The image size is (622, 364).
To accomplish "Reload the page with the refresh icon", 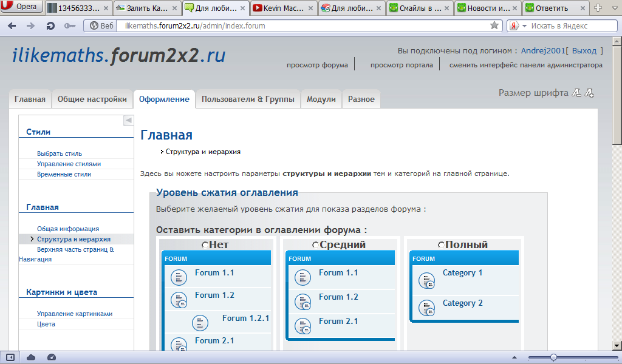I will tap(50, 25).
